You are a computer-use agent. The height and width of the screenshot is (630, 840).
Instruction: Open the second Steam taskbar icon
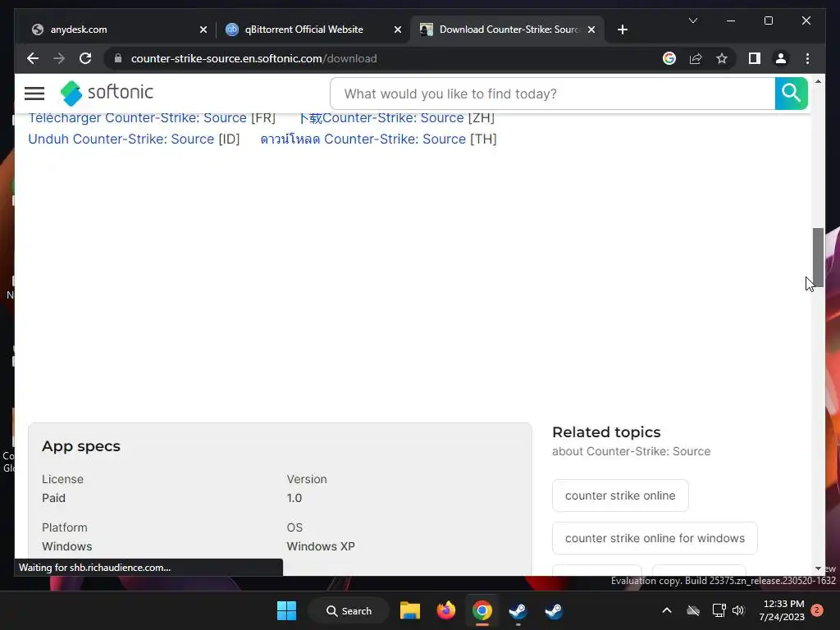(554, 610)
